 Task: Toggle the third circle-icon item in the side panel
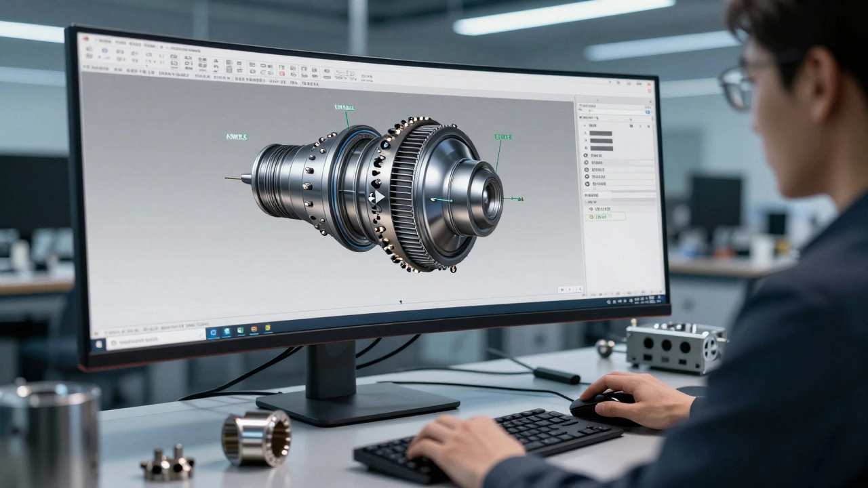pos(587,169)
